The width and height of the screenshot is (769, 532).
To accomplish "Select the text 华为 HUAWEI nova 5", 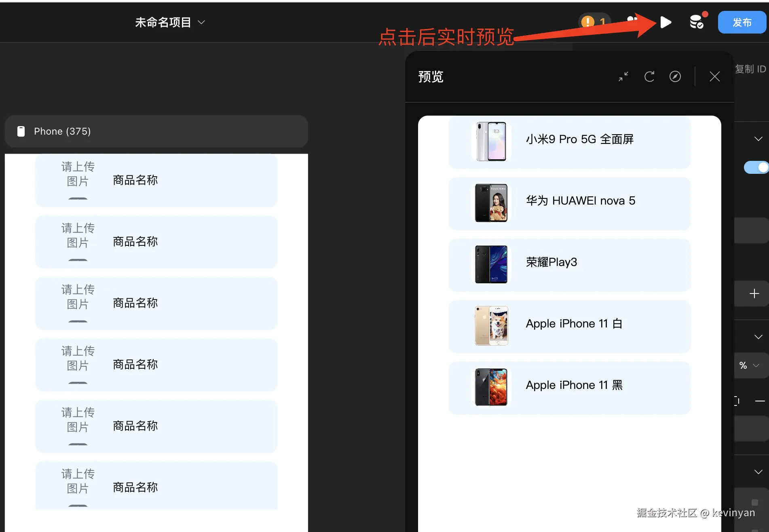I will (x=581, y=201).
